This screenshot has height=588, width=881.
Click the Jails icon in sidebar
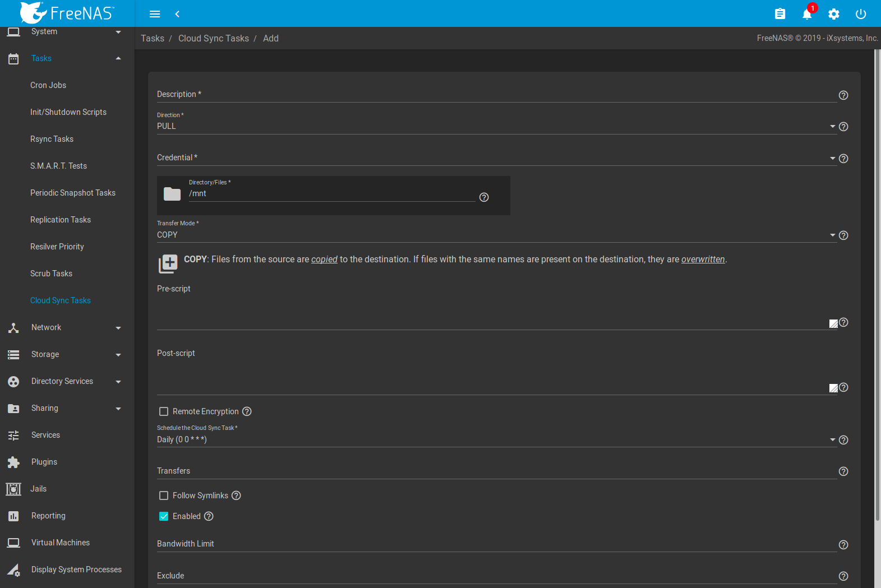[x=13, y=489]
